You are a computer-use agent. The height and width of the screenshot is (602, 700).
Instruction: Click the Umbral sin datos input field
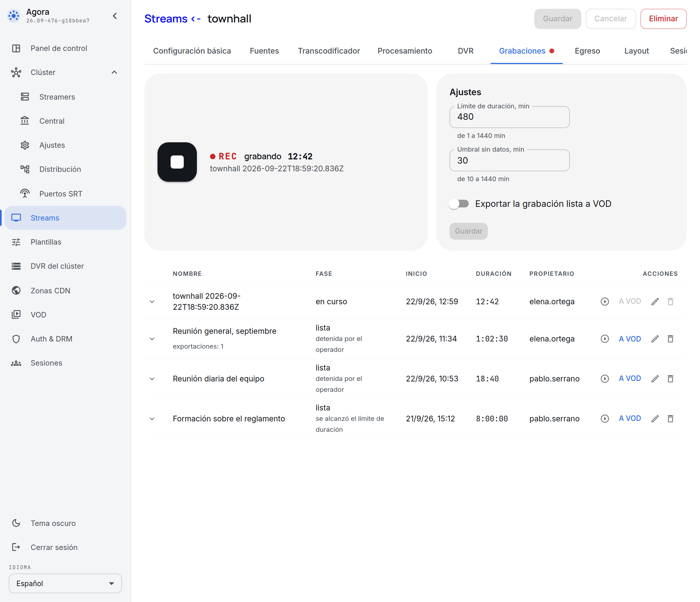tap(509, 160)
